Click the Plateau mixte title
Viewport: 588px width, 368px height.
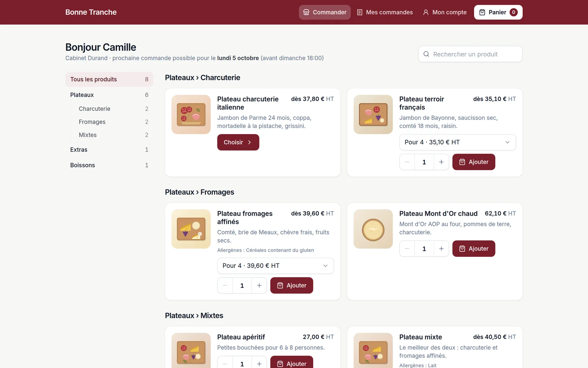420,337
